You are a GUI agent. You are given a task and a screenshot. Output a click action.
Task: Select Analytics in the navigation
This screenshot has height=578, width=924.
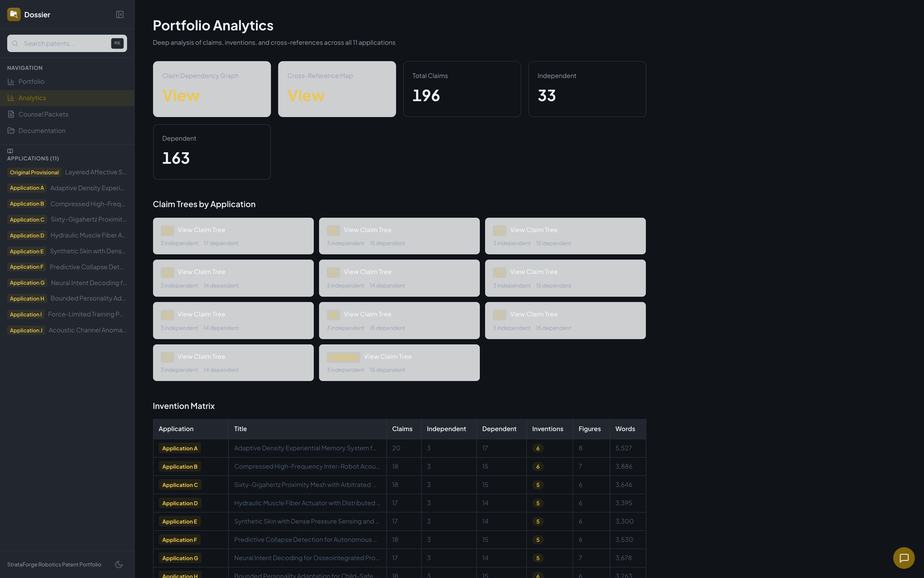(67, 98)
